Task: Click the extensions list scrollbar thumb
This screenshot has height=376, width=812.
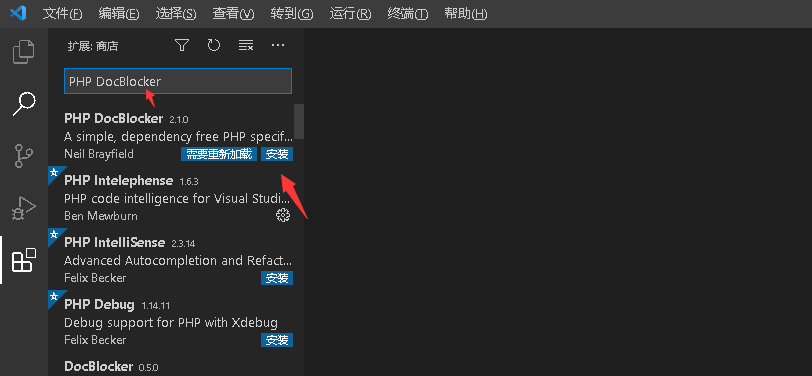Action: click(x=299, y=121)
